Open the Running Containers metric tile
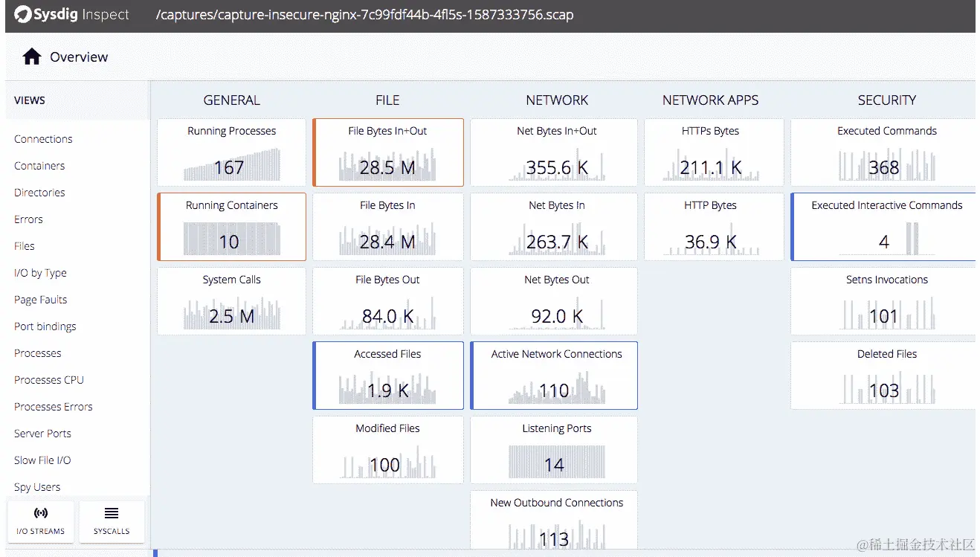 [231, 227]
